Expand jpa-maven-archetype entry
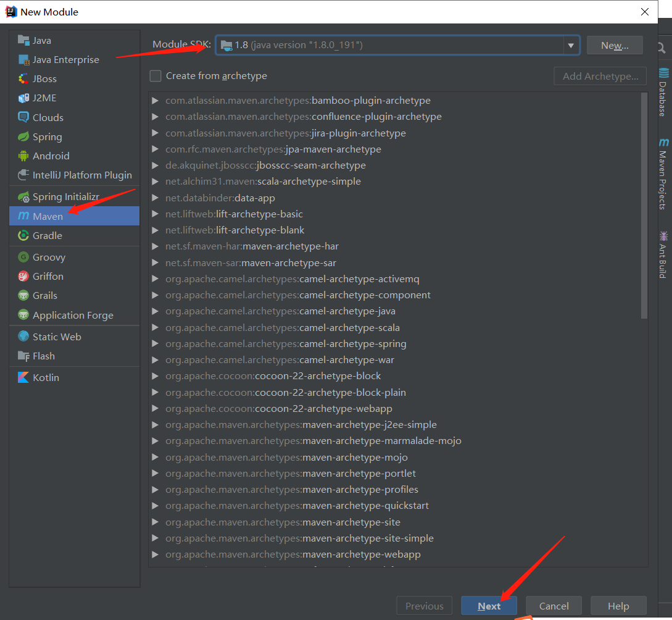The image size is (672, 620). point(155,149)
